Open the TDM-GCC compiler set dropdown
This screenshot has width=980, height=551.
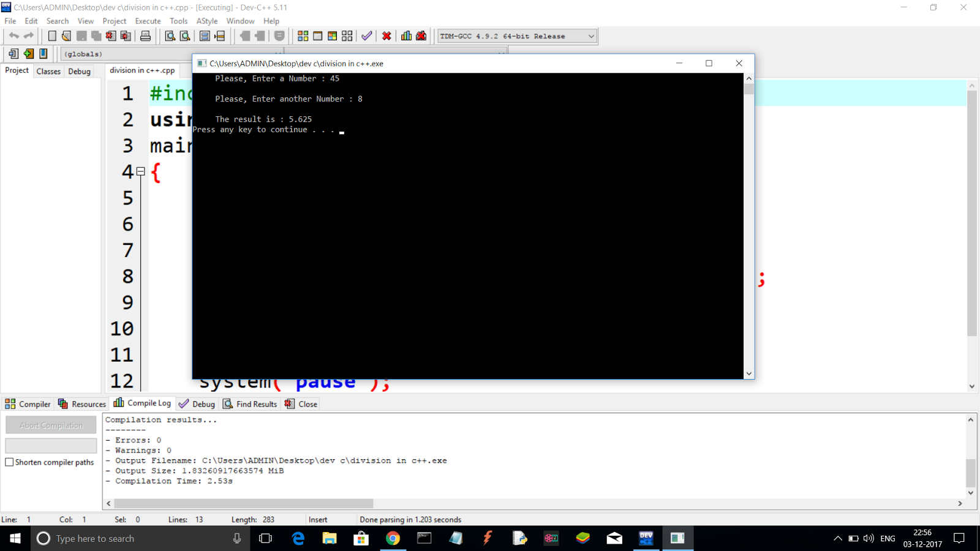coord(517,36)
